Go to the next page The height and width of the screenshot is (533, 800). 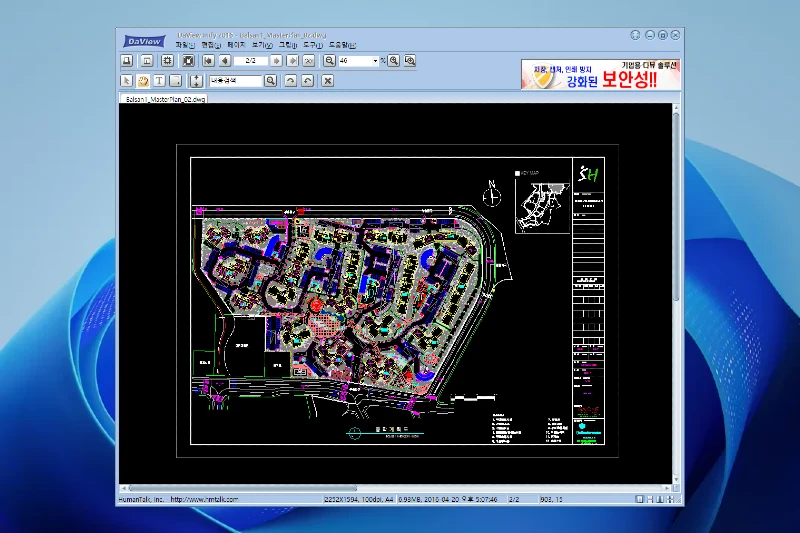pyautogui.click(x=276, y=61)
